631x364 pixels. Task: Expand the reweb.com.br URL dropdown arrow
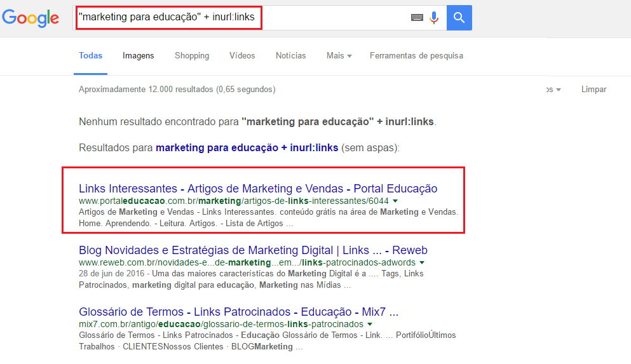(x=422, y=262)
